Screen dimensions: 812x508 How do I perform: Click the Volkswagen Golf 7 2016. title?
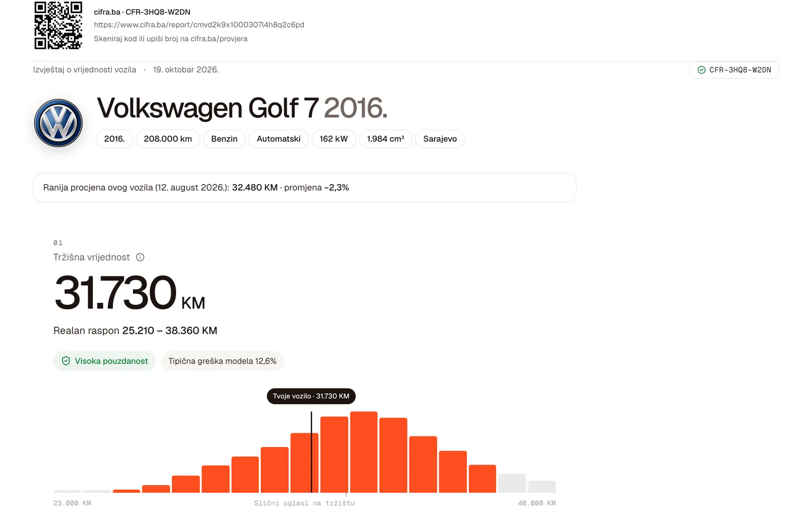[242, 108]
